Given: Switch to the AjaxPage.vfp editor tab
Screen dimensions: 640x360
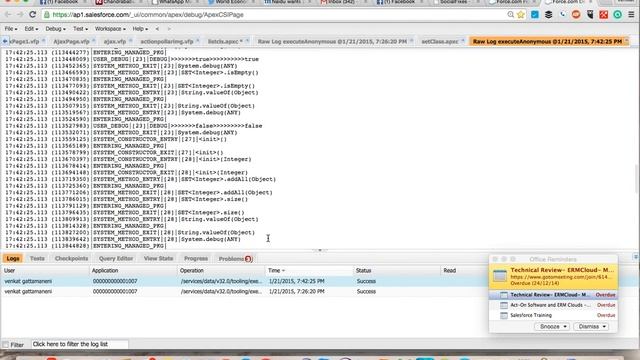Looking at the screenshot, I should pos(71,42).
